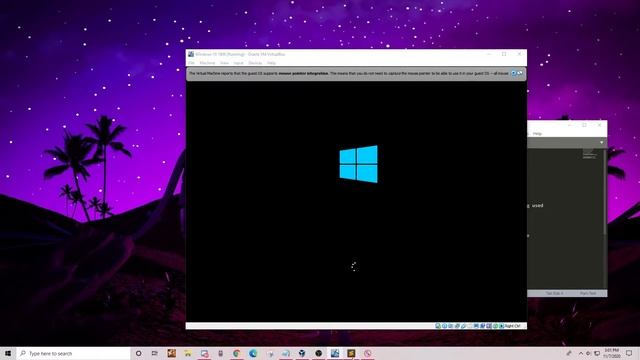Switch to the active VirtualBox taskbar icon
This screenshot has height=360, width=640.
pyautogui.click(x=335, y=353)
